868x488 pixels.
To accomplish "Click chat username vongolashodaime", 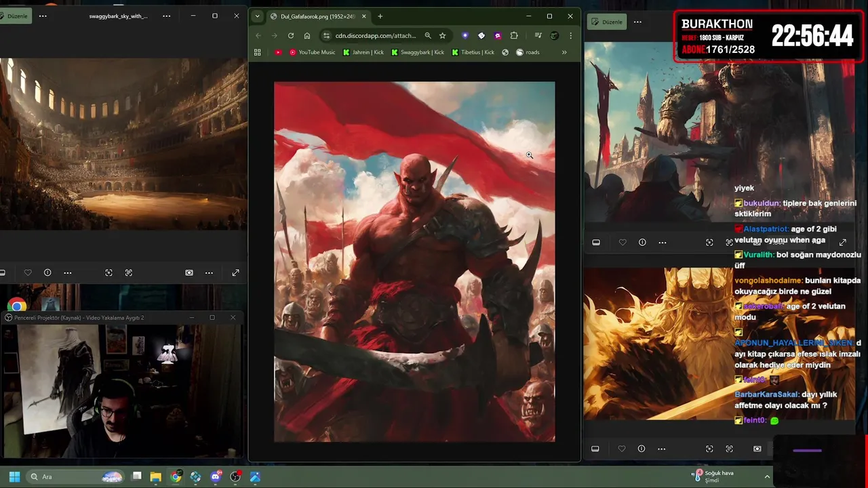I will pos(768,281).
